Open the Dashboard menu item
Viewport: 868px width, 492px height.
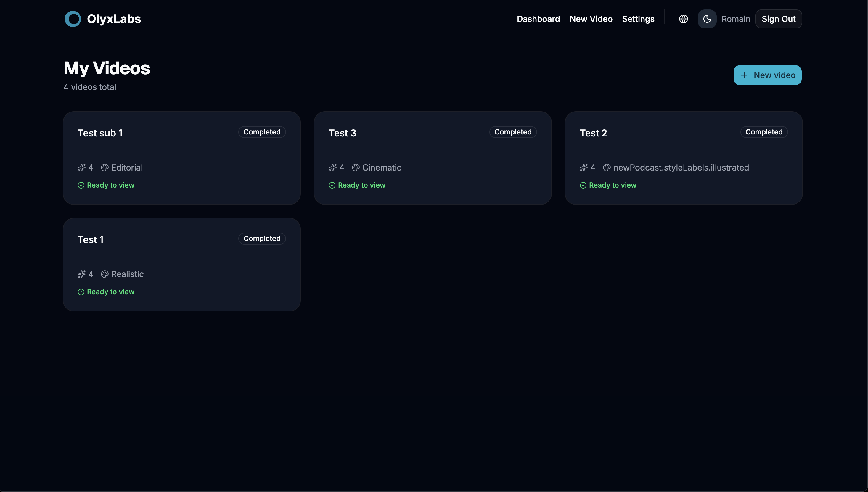pos(538,19)
